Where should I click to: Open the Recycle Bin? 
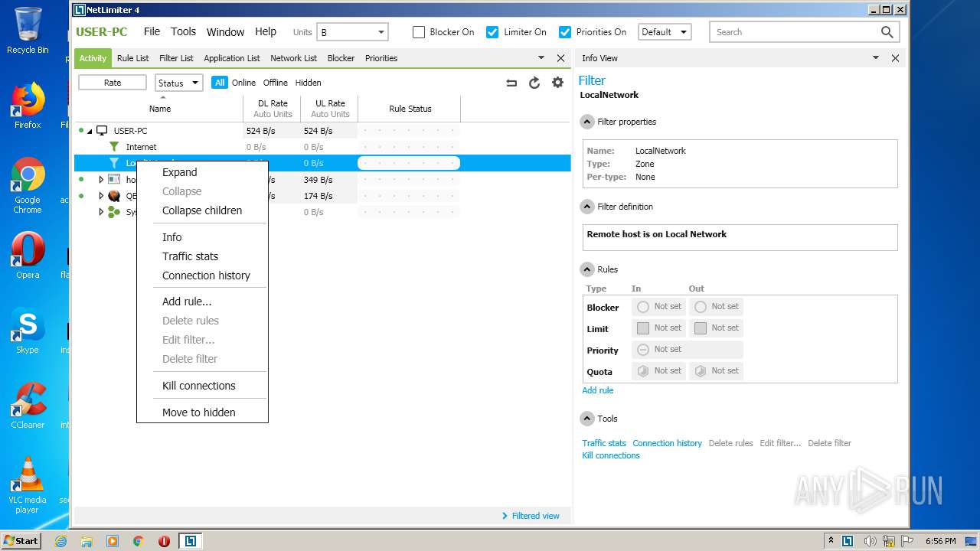pos(28,31)
